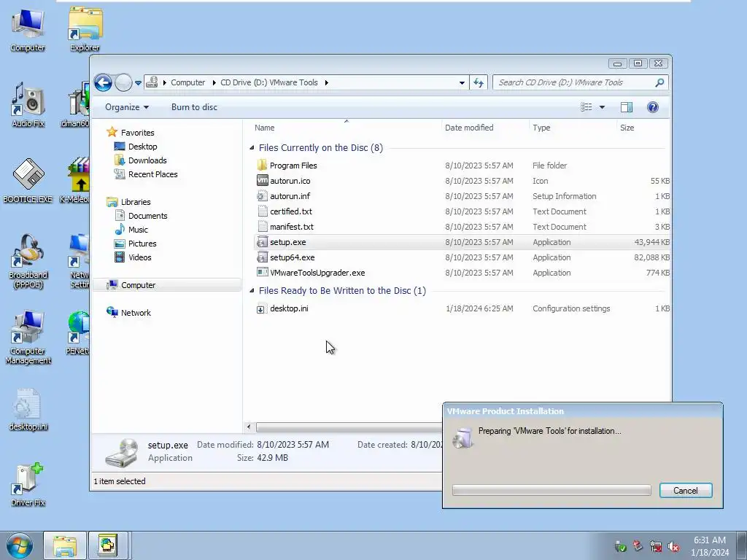Select certified.txt file
The height and width of the screenshot is (560, 747).
[x=291, y=211]
